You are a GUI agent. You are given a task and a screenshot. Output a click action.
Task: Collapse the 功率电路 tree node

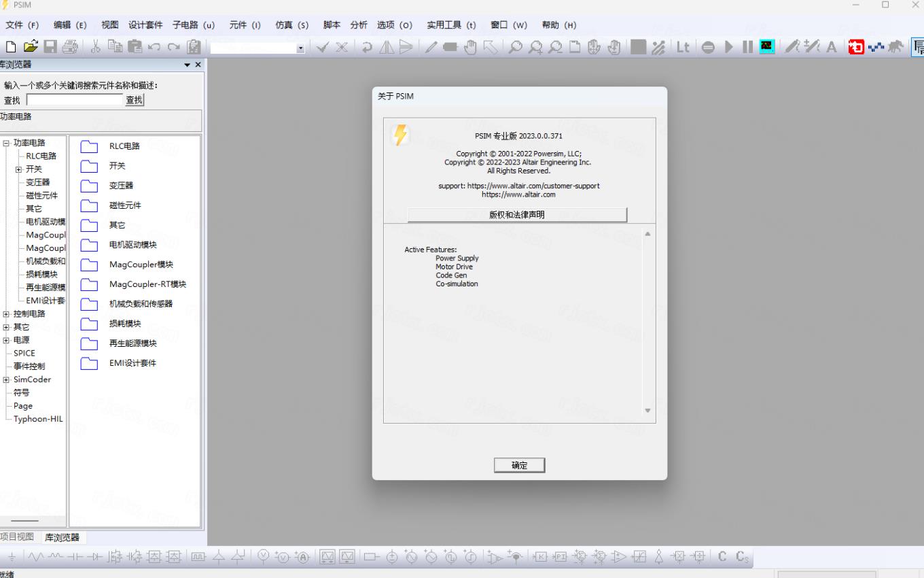point(6,143)
